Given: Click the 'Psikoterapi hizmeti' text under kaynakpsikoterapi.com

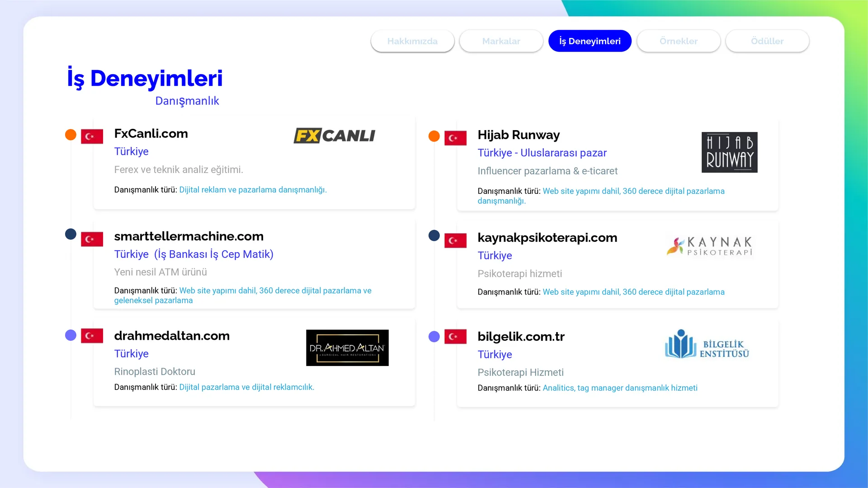Looking at the screenshot, I should point(520,274).
